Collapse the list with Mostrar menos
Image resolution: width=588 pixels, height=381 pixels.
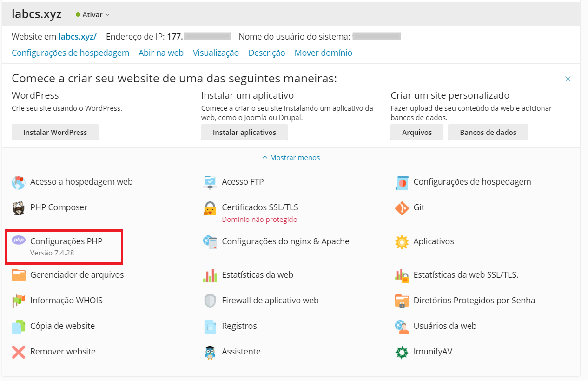tap(291, 158)
